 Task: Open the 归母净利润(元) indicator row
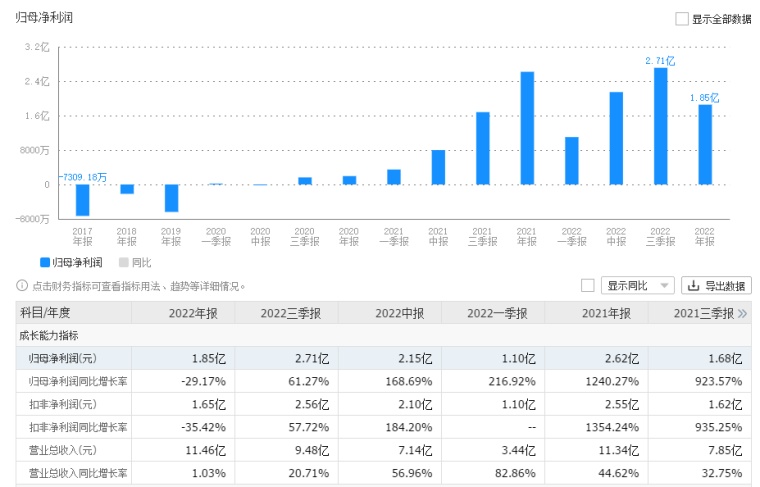pyautogui.click(x=383, y=359)
